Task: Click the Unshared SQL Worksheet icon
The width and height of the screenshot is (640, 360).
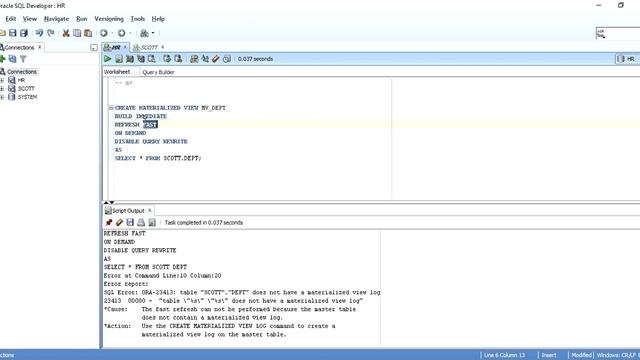Action: [x=194, y=59]
